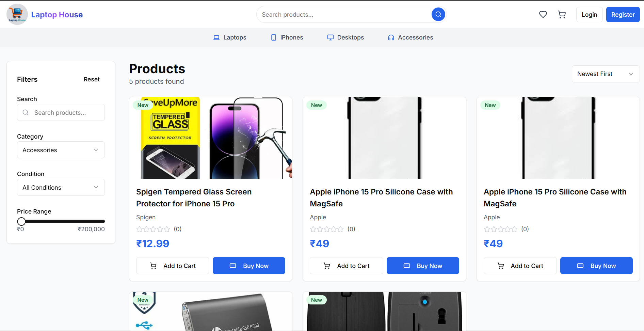Viewport: 644px width, 331px height.
Task: Click the Reset filters link
Action: point(91,79)
